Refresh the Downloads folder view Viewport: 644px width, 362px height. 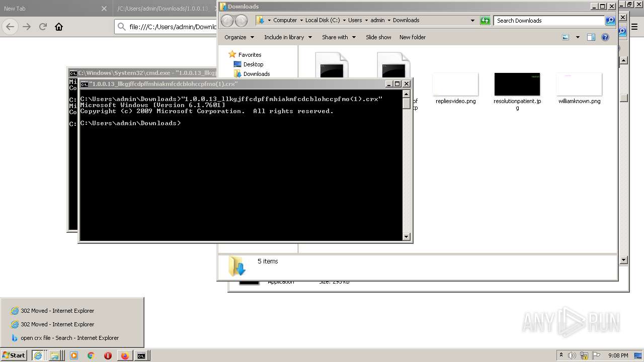485,21
